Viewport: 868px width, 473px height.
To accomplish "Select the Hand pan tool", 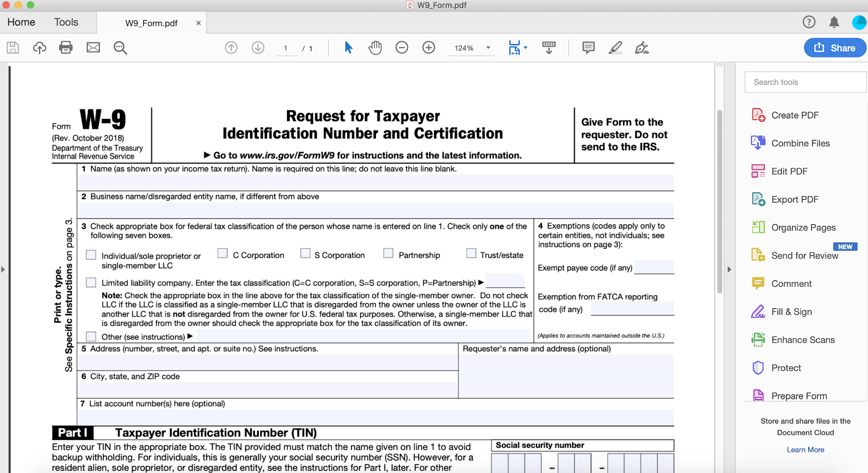I will (x=375, y=48).
